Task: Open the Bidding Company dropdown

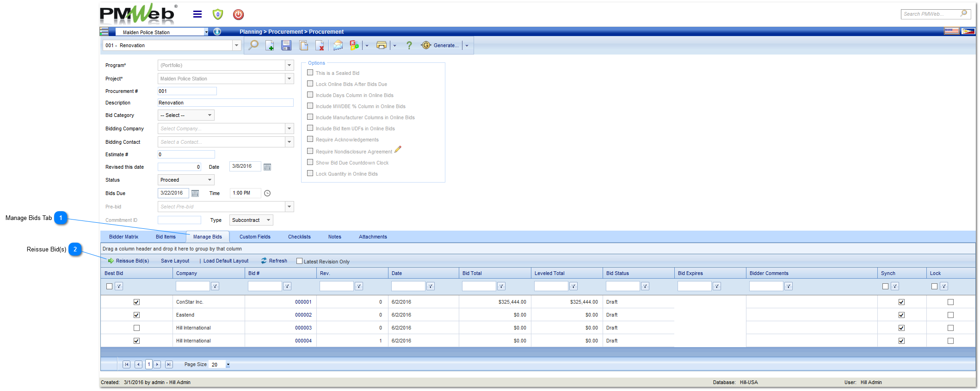Action: coord(290,128)
